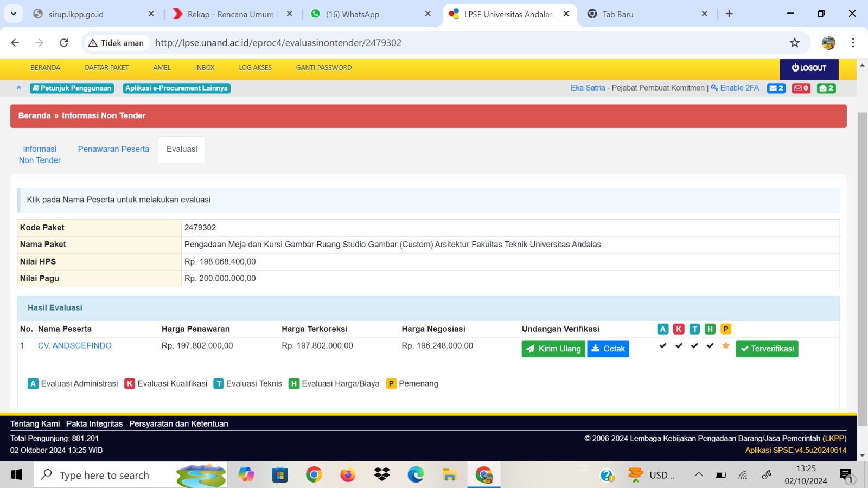Click the winner star icon for CV. ANDSCEFINDO
868x488 pixels.
[725, 346]
